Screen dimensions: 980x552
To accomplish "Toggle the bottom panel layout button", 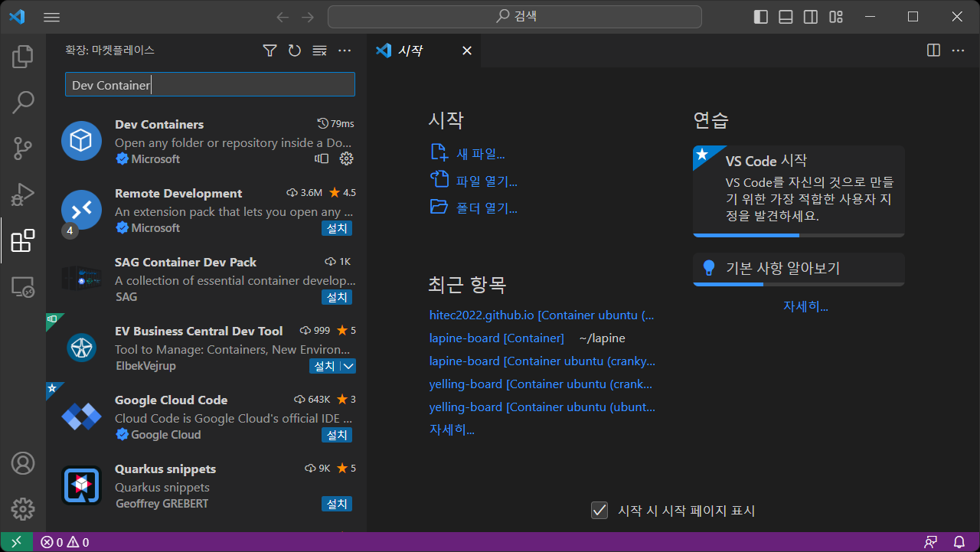I will tap(786, 17).
